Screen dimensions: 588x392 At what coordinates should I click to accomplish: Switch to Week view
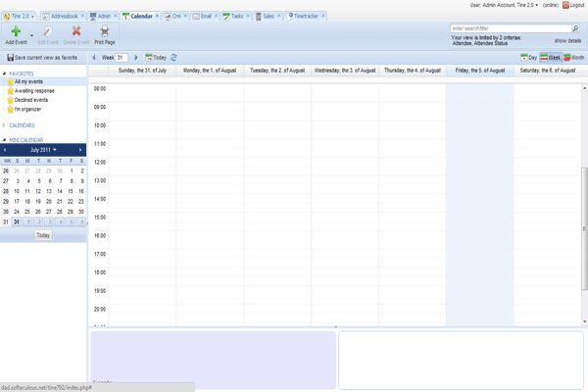pos(552,58)
